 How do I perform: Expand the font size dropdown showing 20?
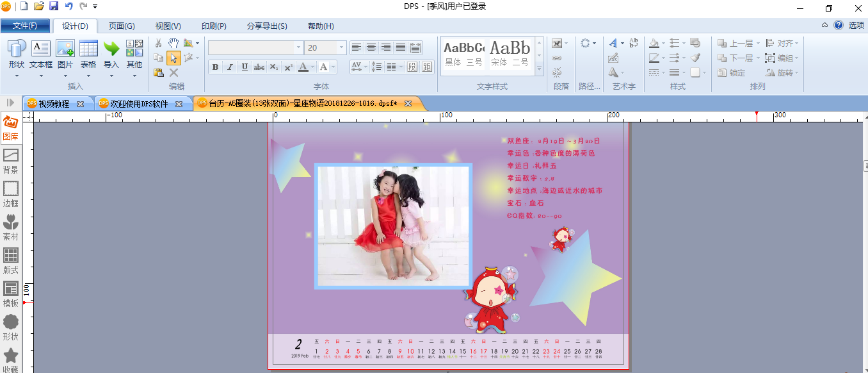(342, 47)
